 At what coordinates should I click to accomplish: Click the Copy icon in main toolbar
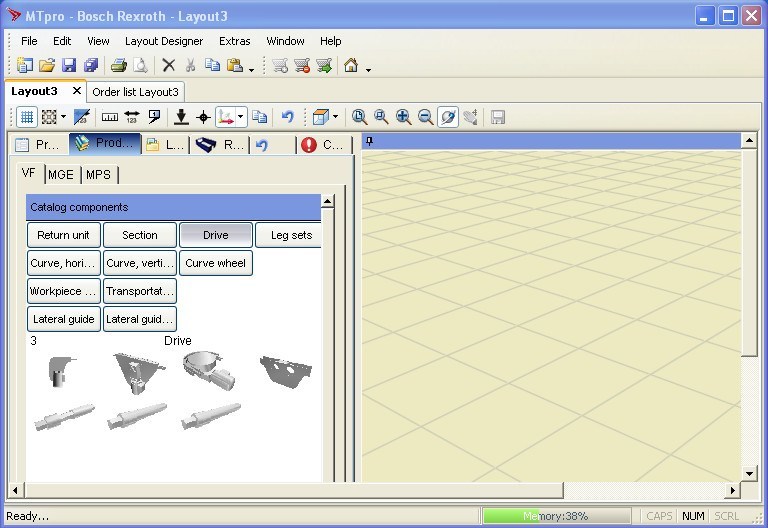[x=212, y=65]
